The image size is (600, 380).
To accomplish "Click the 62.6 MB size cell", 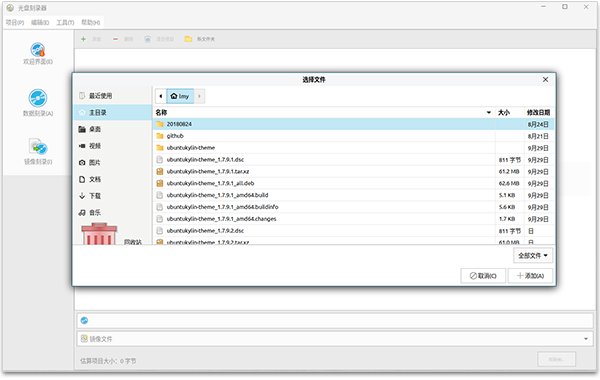I will tap(509, 184).
